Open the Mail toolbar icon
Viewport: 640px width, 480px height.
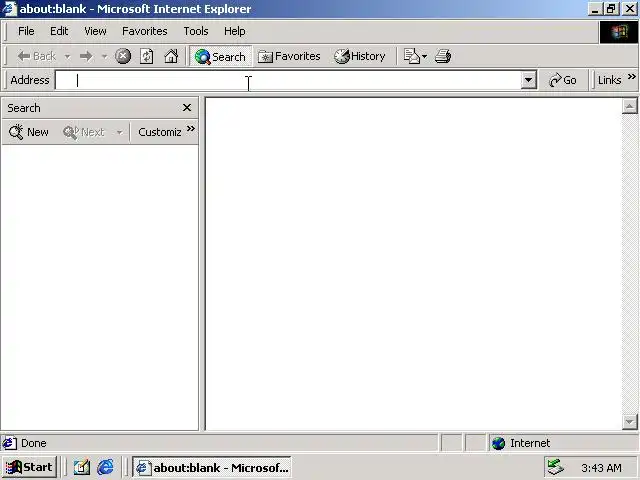(411, 56)
